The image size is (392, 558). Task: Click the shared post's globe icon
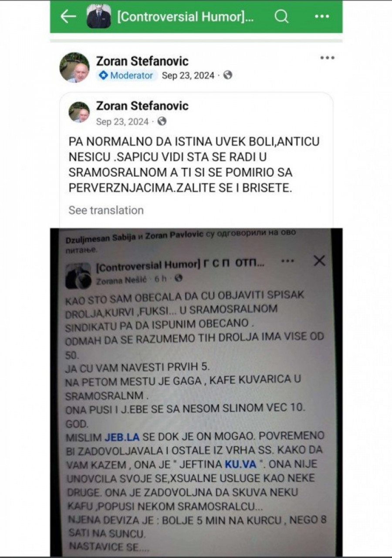tap(162, 121)
